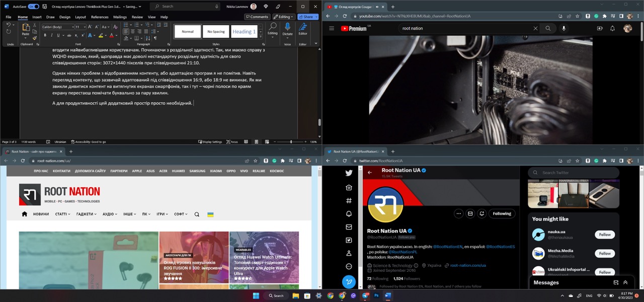
Task: Open Review tab in Word
Action: pyautogui.click(x=137, y=17)
